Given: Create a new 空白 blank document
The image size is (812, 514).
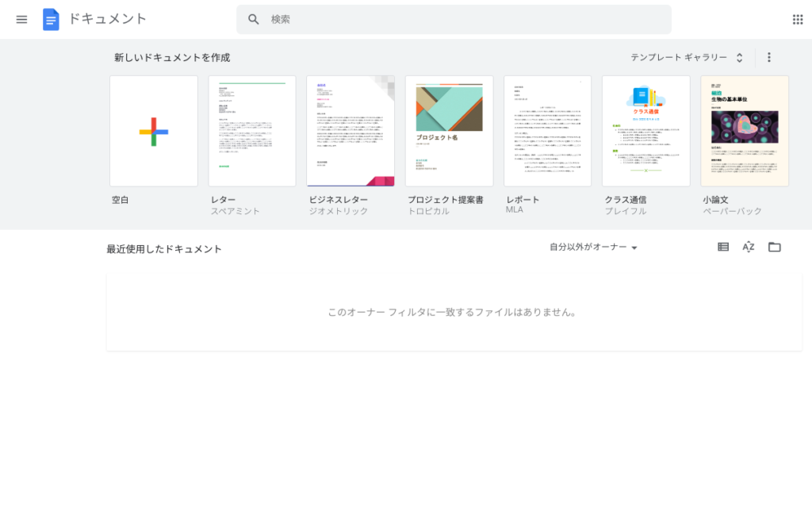Looking at the screenshot, I should point(154,131).
